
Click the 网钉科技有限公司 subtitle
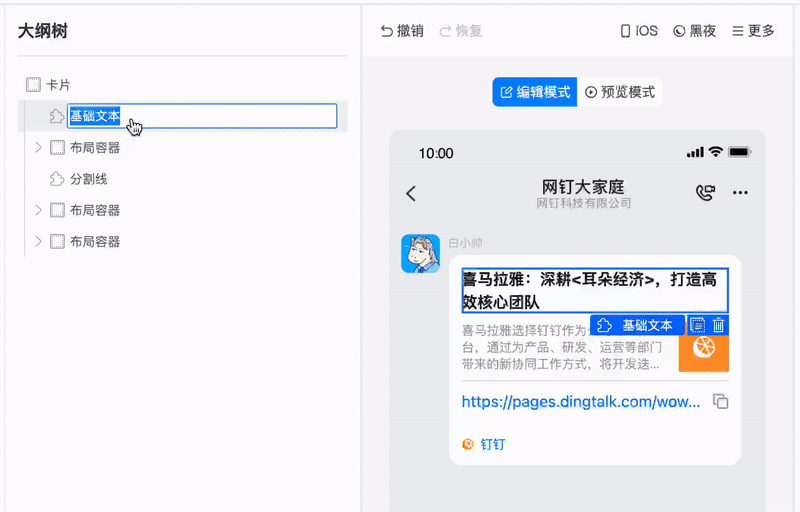pos(583,203)
